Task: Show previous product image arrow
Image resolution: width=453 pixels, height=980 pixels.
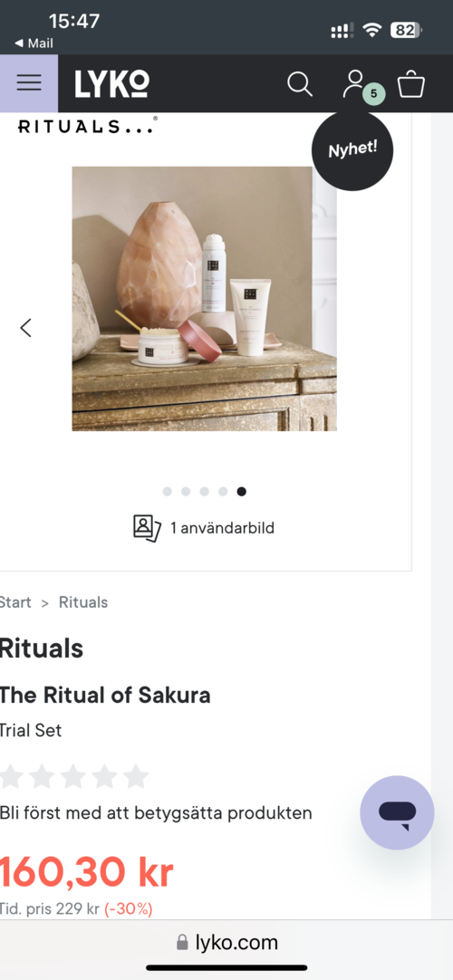Action: [x=25, y=328]
